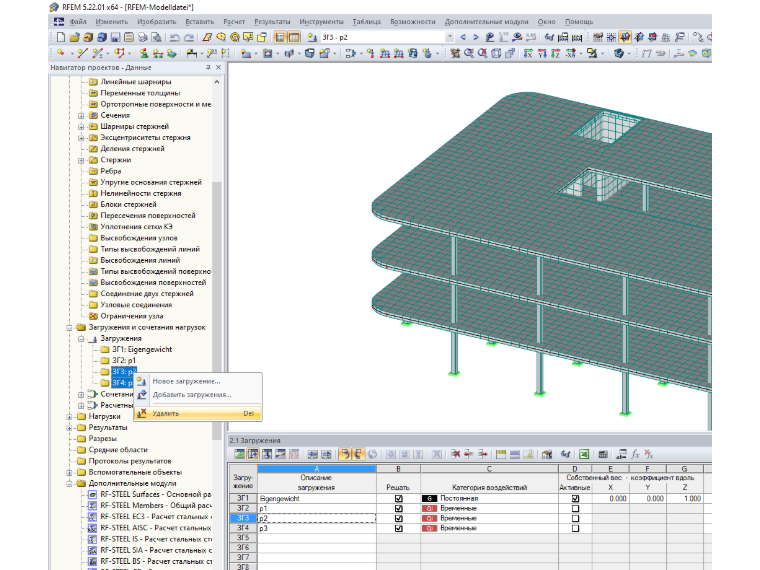Viewport: 760px width, 570px height.
Task: Click the new node tool icon
Action: click(61, 53)
